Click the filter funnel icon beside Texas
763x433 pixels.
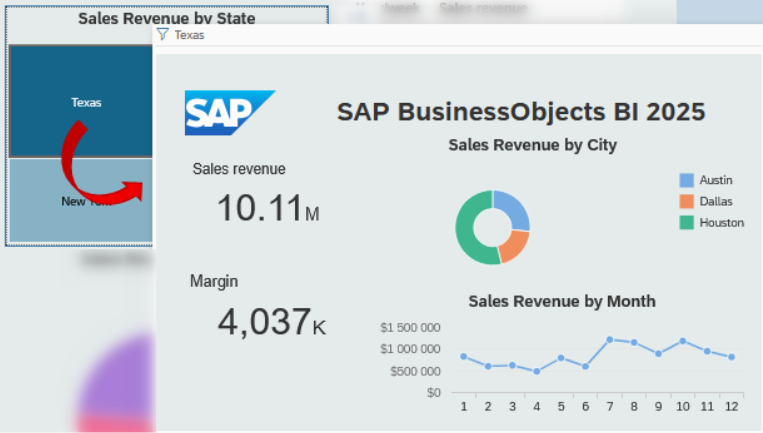(x=163, y=35)
